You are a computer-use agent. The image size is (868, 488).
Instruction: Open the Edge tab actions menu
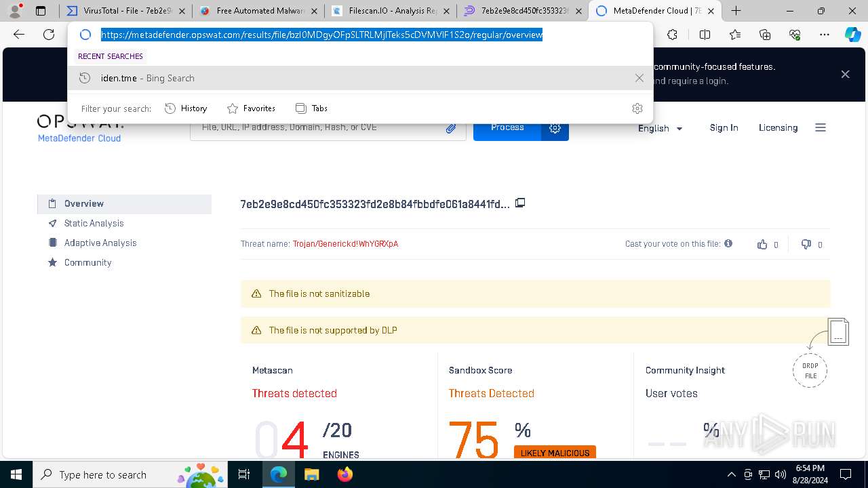tap(41, 11)
